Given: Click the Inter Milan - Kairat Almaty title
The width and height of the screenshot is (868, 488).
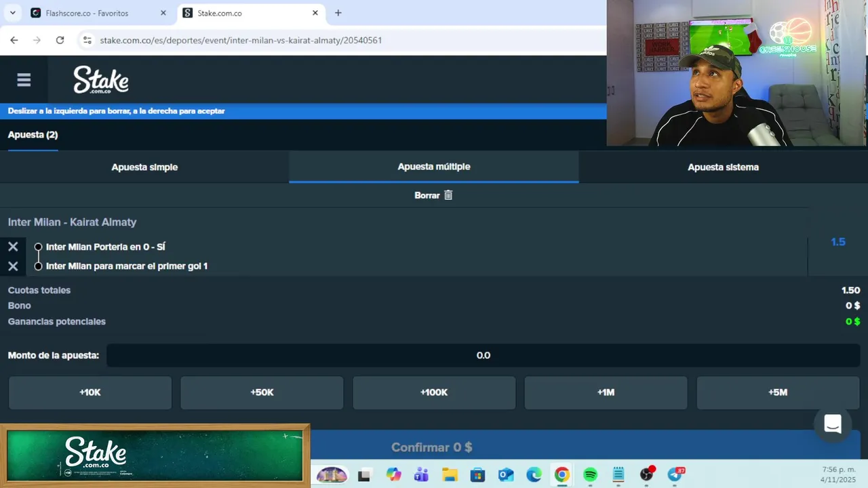Looking at the screenshot, I should pos(72,222).
